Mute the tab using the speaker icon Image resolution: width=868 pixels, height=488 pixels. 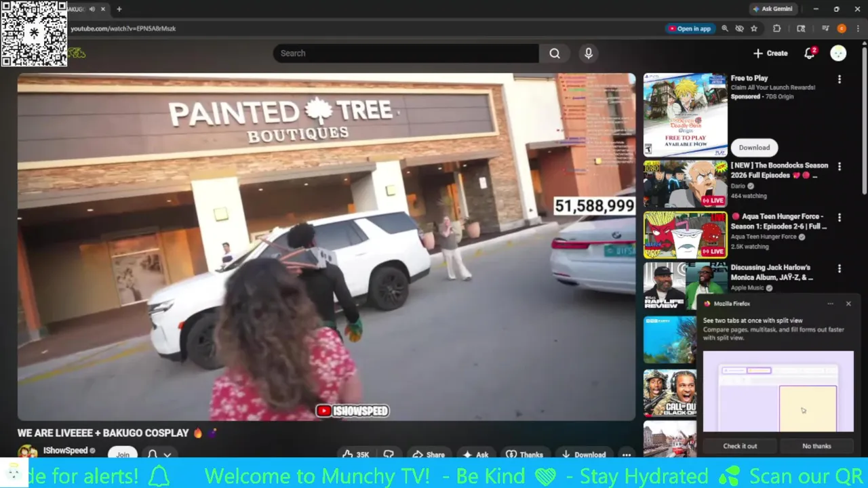pyautogui.click(x=92, y=9)
